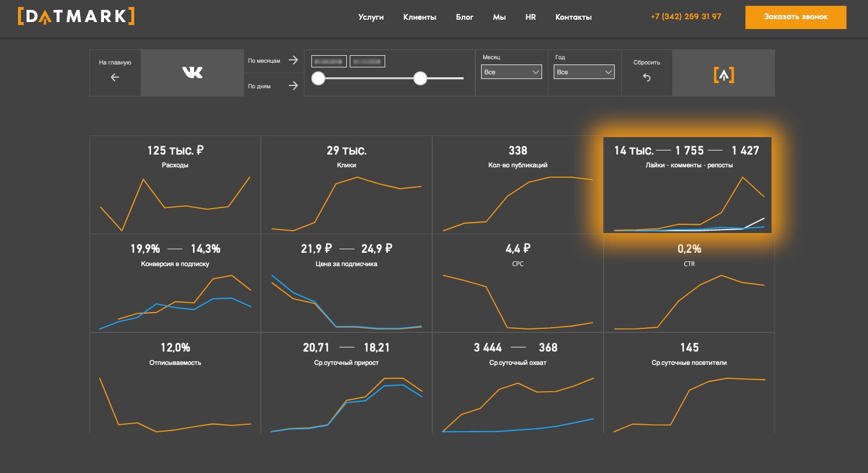Click the Конверсия в подписку chart
Screen dimensions: 868x473
pos(175,284)
